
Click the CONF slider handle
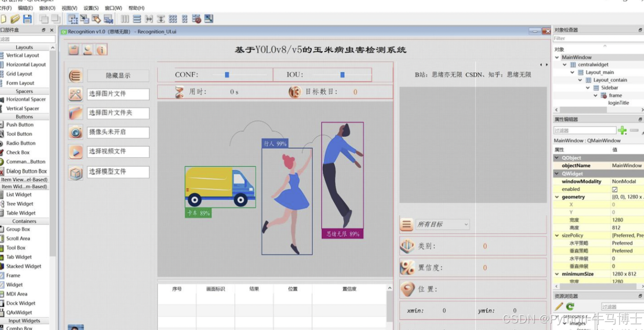pyautogui.click(x=227, y=75)
